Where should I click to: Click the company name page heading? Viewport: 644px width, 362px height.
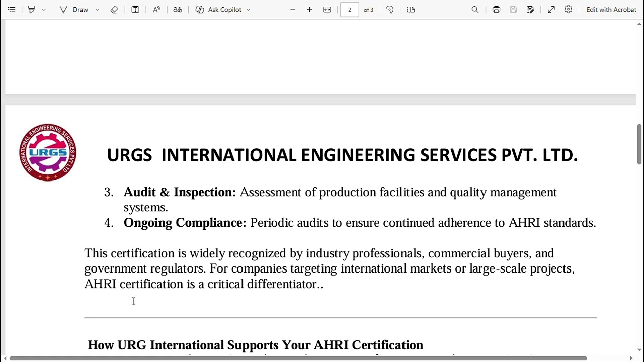coord(342,155)
